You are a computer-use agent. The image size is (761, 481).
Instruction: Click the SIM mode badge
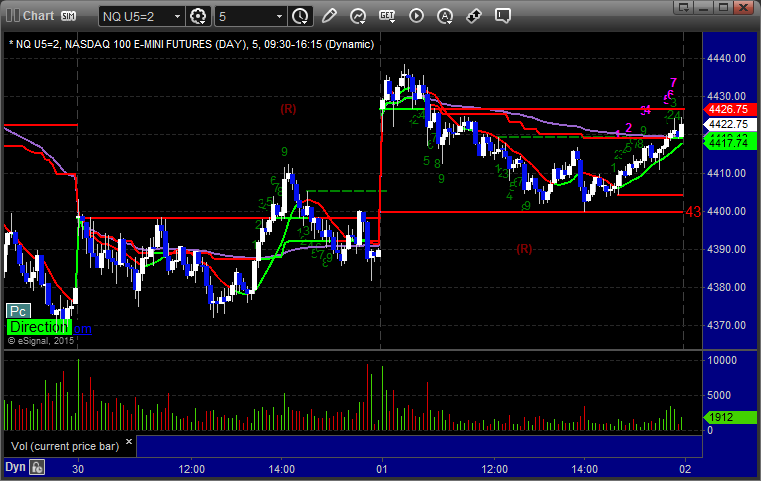[68, 16]
